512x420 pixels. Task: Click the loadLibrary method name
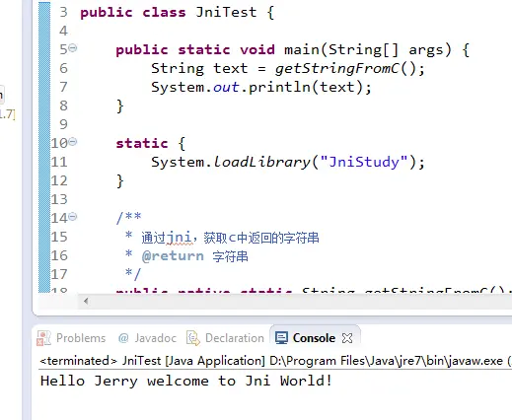(x=261, y=162)
